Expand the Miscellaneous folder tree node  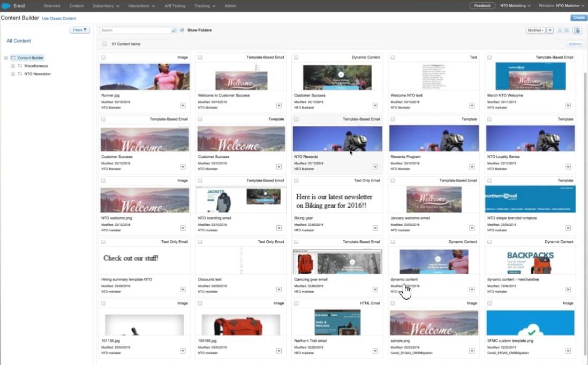tap(13, 66)
